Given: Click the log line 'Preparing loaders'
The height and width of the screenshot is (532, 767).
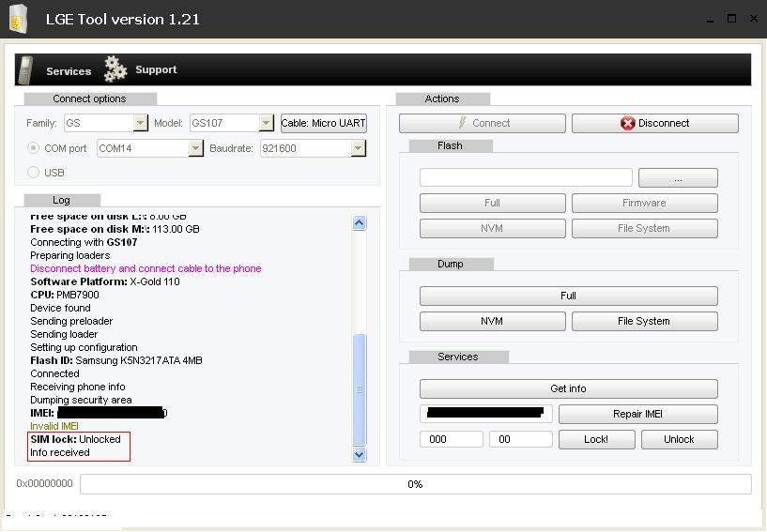Looking at the screenshot, I should click(70, 255).
